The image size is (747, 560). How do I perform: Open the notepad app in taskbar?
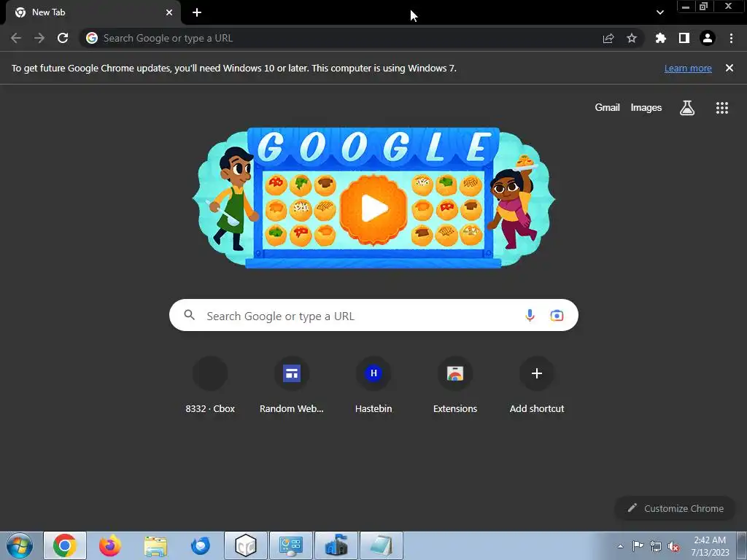[x=381, y=545]
